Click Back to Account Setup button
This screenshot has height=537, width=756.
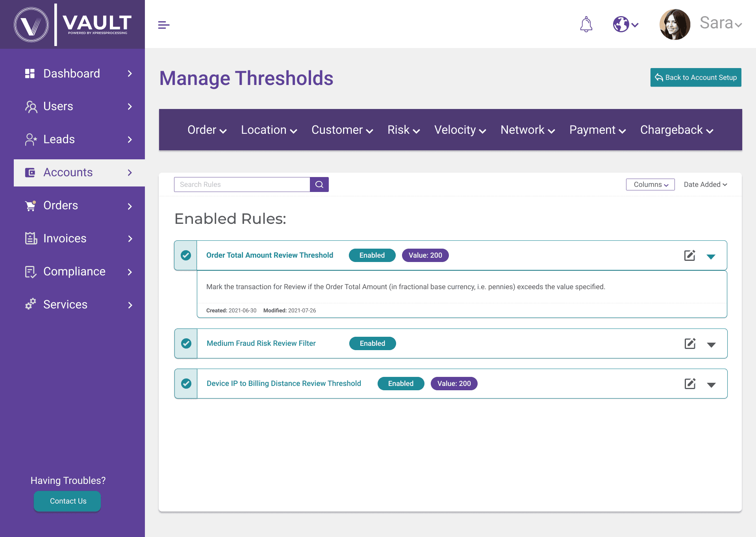point(696,78)
